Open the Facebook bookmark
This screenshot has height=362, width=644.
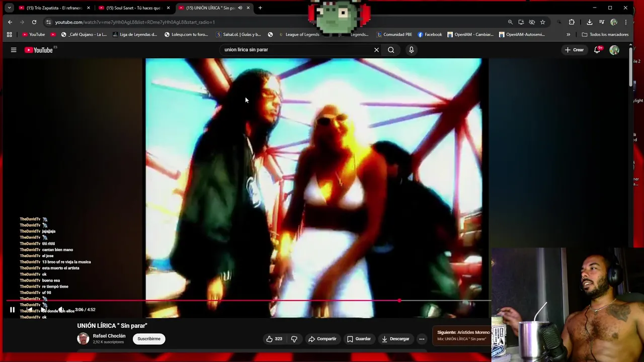coord(430,35)
